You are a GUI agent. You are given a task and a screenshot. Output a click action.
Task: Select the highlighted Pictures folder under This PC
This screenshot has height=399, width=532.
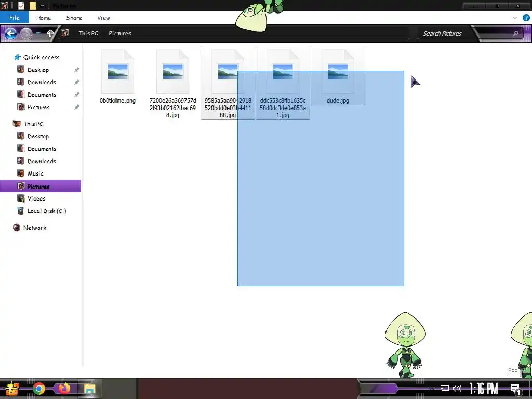[x=41, y=187]
